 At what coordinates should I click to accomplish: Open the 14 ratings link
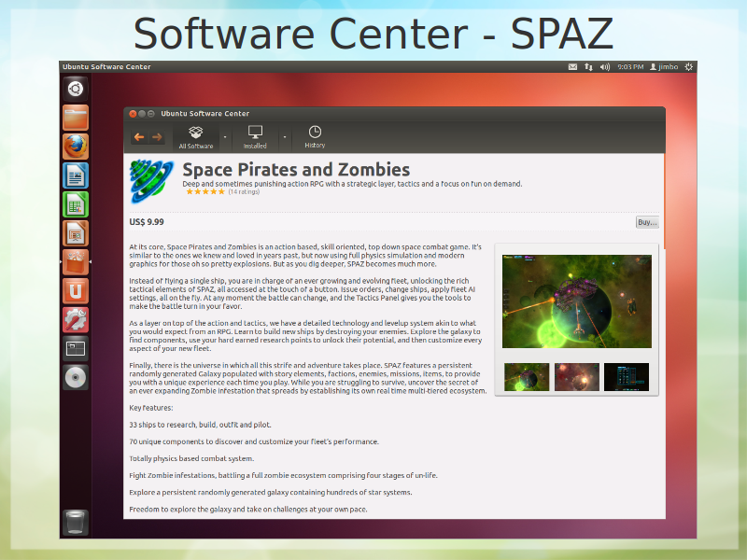click(244, 192)
